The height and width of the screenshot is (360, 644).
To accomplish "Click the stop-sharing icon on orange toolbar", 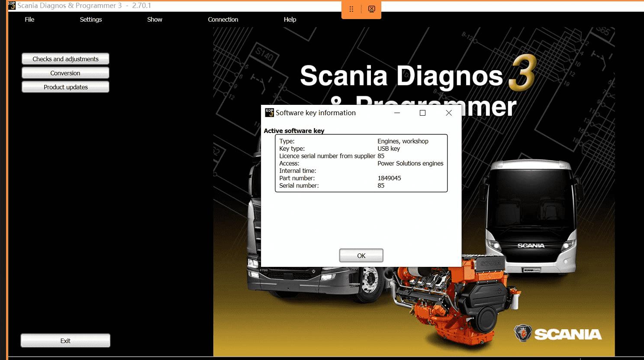I will click(x=372, y=9).
